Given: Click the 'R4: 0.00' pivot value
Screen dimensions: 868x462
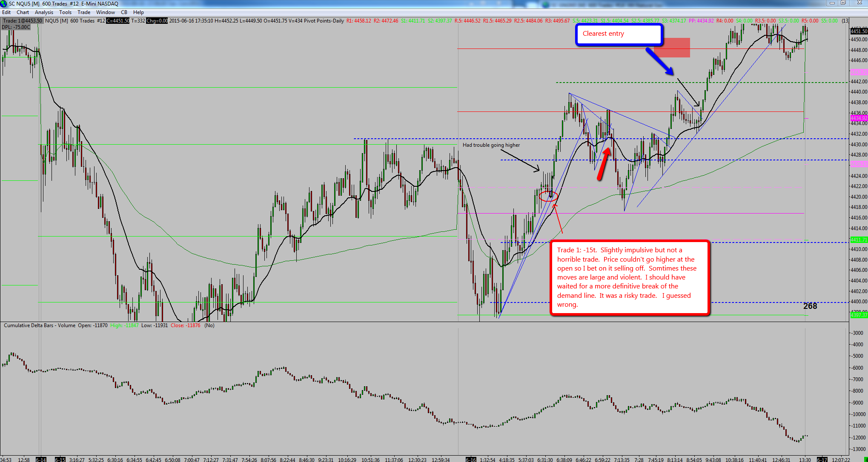Looking at the screenshot, I should pos(725,21).
